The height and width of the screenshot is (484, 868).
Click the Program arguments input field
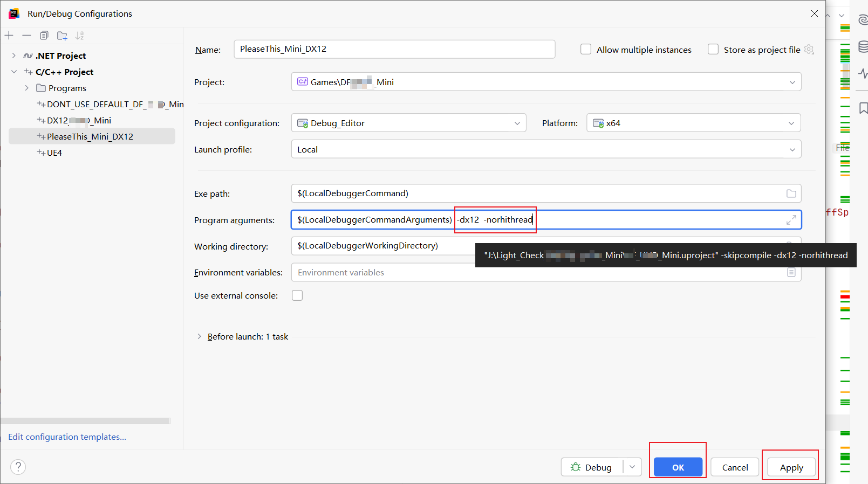[x=546, y=220]
